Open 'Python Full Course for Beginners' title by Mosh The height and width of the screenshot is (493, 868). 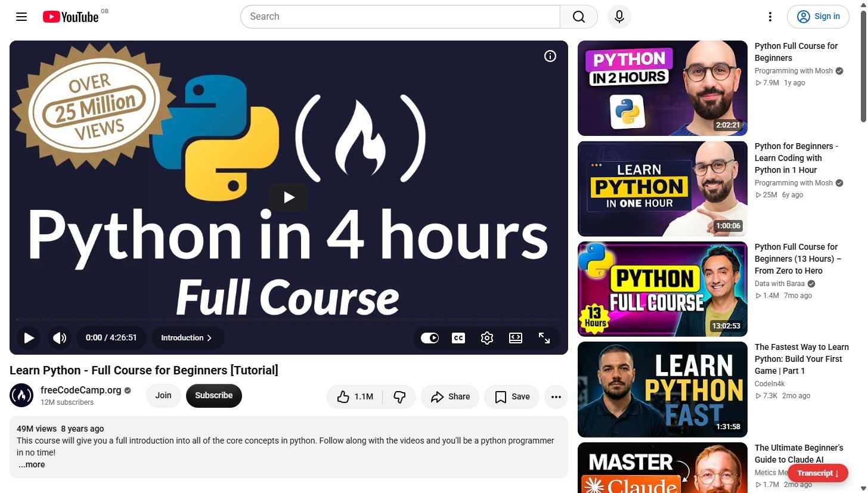796,52
